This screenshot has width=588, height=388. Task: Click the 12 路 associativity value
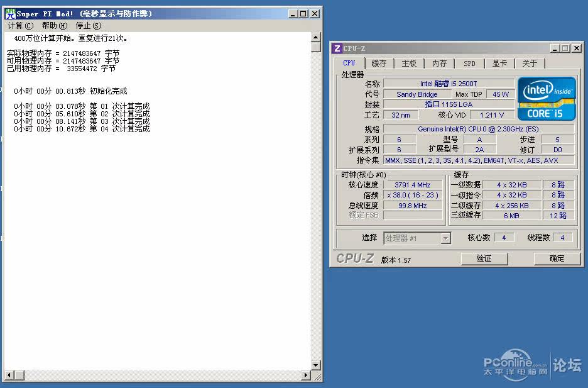(558, 216)
